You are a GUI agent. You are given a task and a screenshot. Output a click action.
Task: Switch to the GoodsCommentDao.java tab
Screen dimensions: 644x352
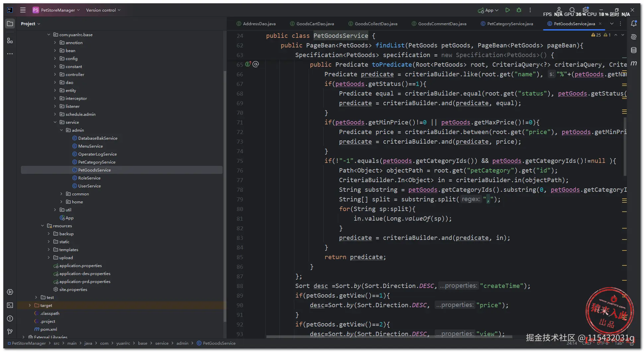tap(439, 24)
